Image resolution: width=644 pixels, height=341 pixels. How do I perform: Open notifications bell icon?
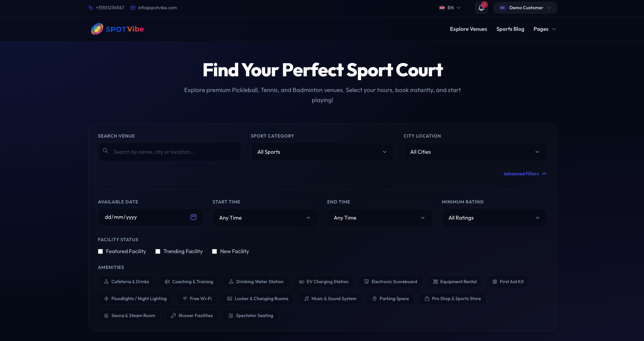[481, 8]
